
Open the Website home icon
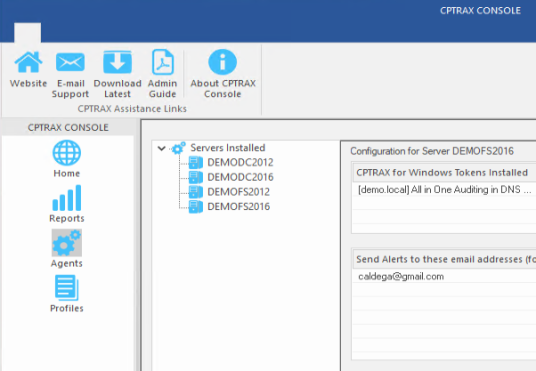pos(28,62)
